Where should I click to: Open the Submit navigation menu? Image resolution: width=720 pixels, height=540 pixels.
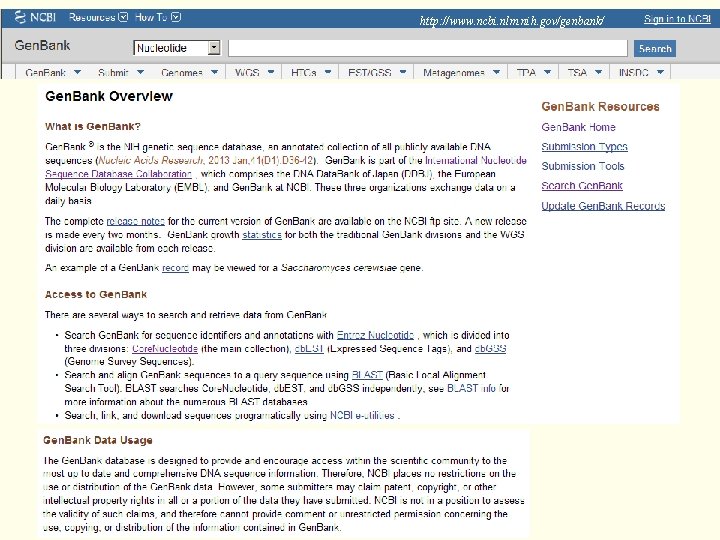click(x=121, y=73)
